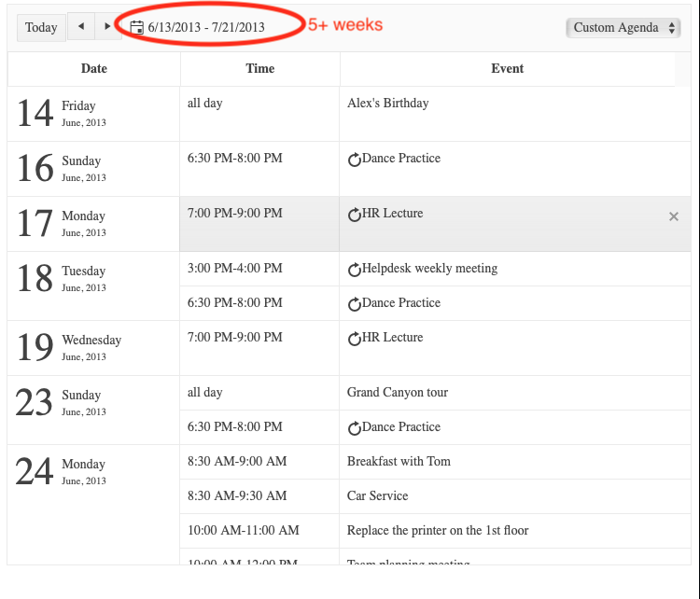Viewport: 700px width, 599px height.
Task: Select the Time column header
Action: coord(259,69)
